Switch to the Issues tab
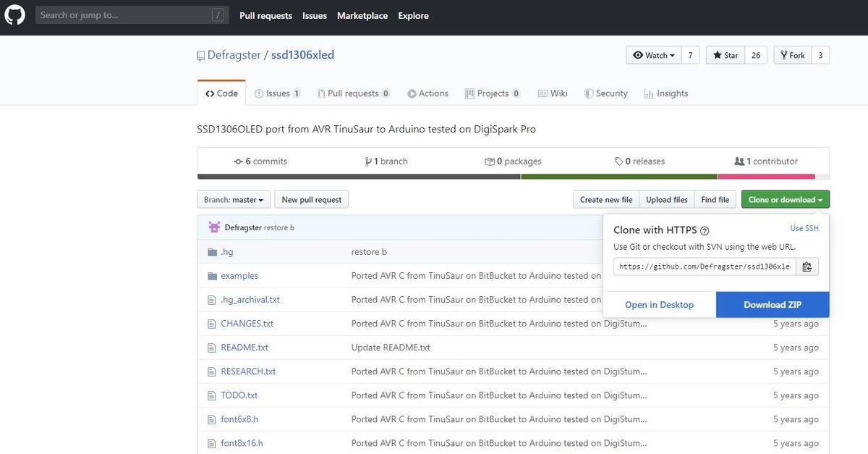Image resolution: width=868 pixels, height=454 pixels. tap(278, 93)
